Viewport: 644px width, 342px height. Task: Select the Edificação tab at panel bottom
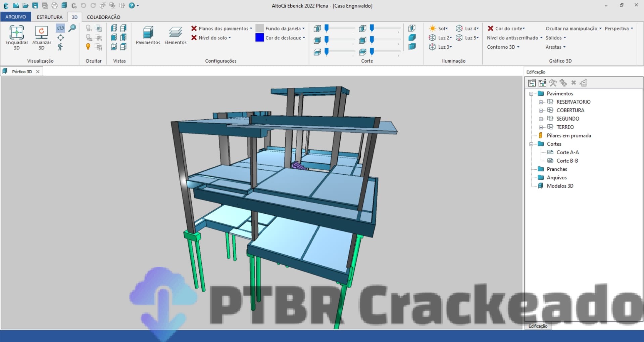pos(538,326)
